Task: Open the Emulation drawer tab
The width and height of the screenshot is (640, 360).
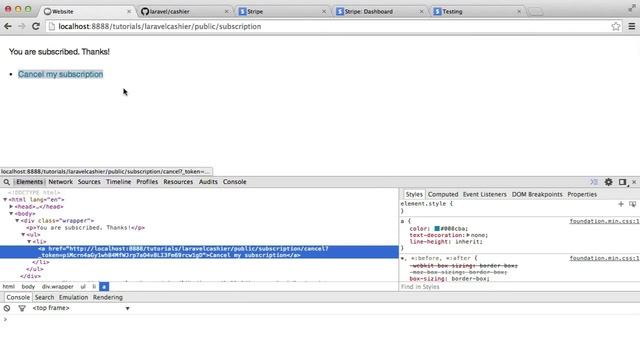Action: point(73,298)
